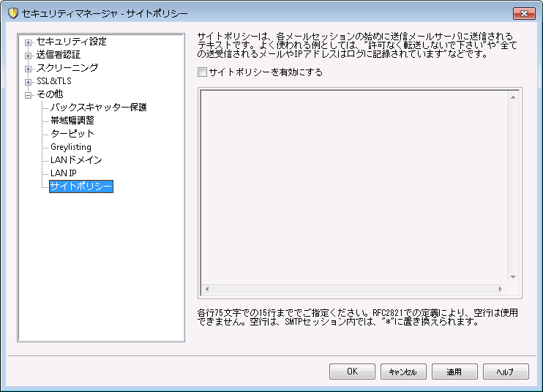Image resolution: width=543 pixels, height=392 pixels.
Task: Open ターピット settings page
Action: click(x=72, y=134)
